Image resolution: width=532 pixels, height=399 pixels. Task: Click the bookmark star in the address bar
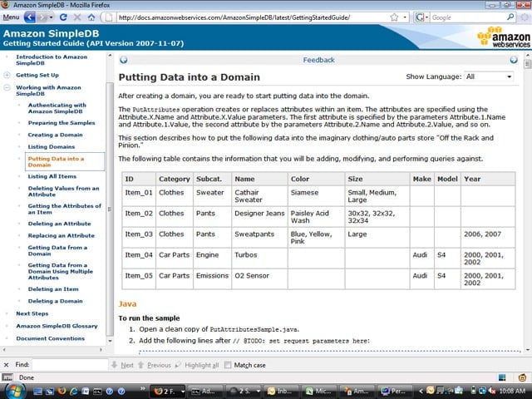point(394,17)
